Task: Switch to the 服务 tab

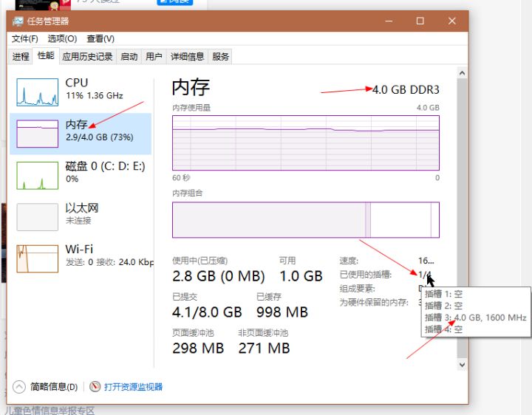Action: (220, 56)
